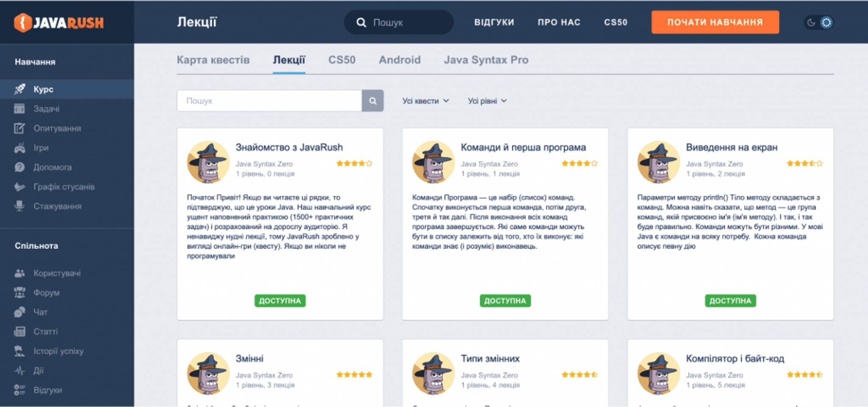868x407 pixels.
Task: Toggle the dark/light theme switch
Action: pos(818,22)
